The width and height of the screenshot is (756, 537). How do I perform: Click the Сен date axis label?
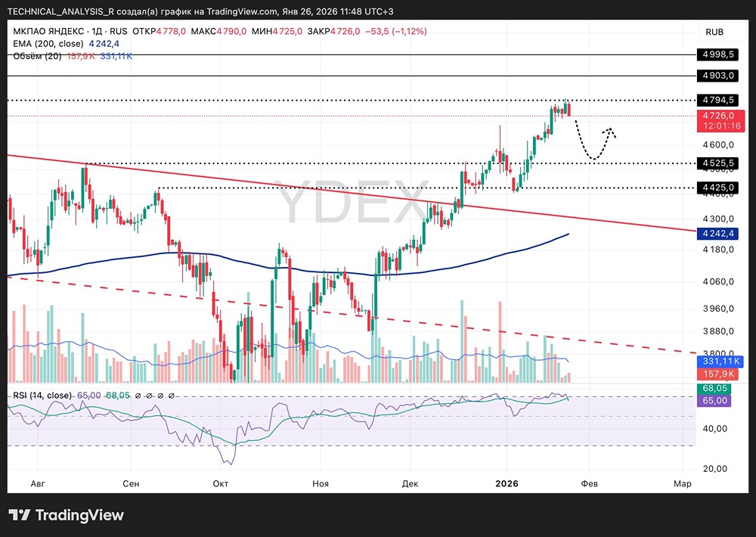coord(131,483)
